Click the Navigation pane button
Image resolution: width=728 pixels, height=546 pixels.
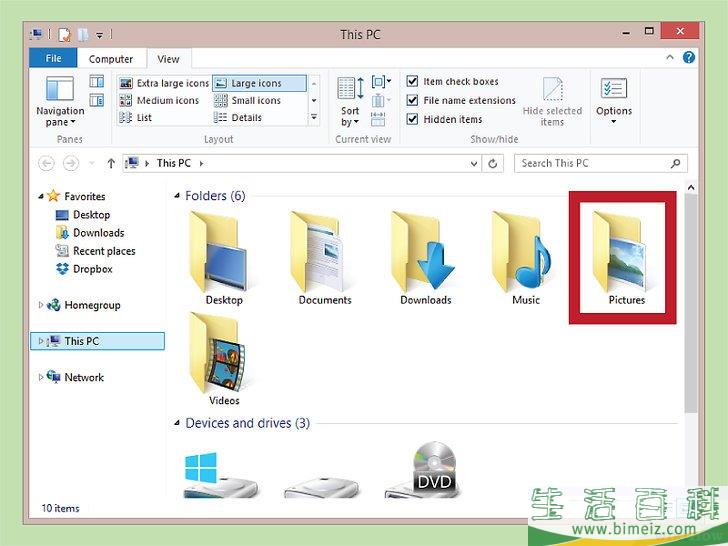pos(60,104)
